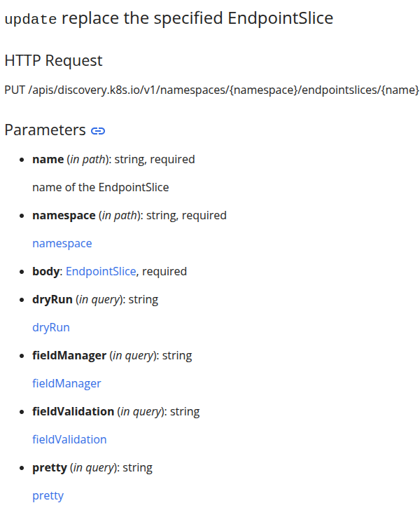Click the 'name of the EndpointSlice' description

click(x=100, y=187)
